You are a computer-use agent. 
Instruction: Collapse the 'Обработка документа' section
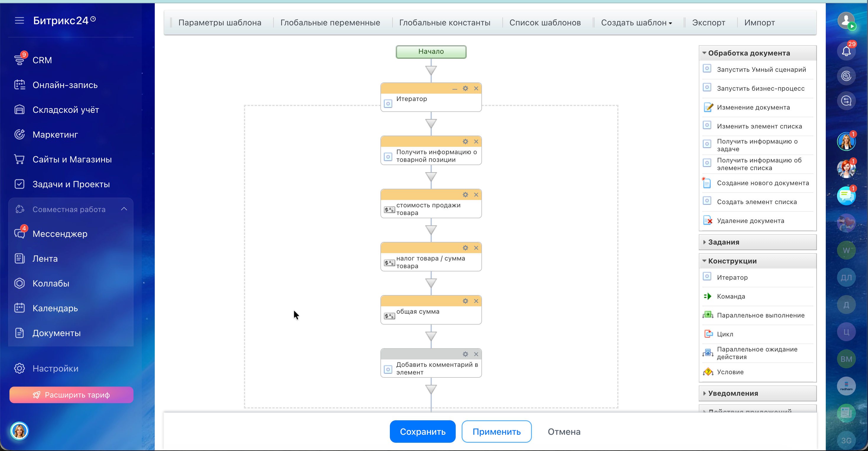(705, 53)
